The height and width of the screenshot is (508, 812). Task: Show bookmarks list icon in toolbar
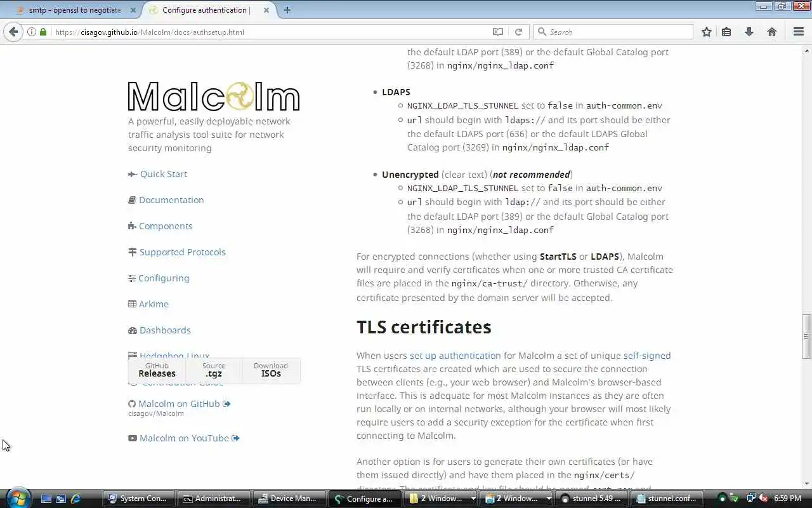pyautogui.click(x=726, y=32)
